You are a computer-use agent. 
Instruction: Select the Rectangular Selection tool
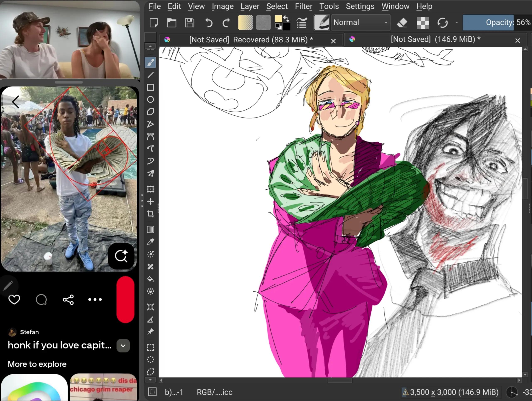click(150, 347)
